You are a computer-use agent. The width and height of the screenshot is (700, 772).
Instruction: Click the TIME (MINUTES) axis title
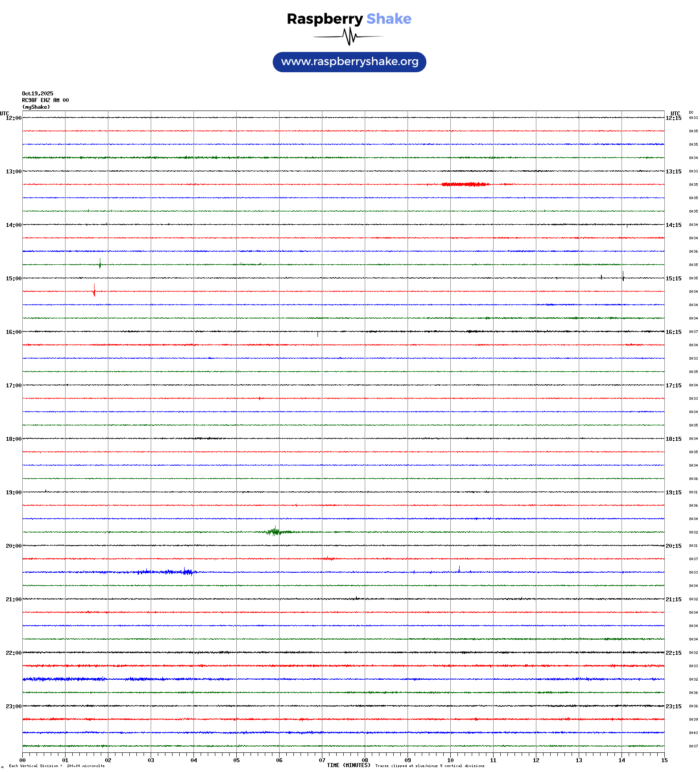[348, 765]
